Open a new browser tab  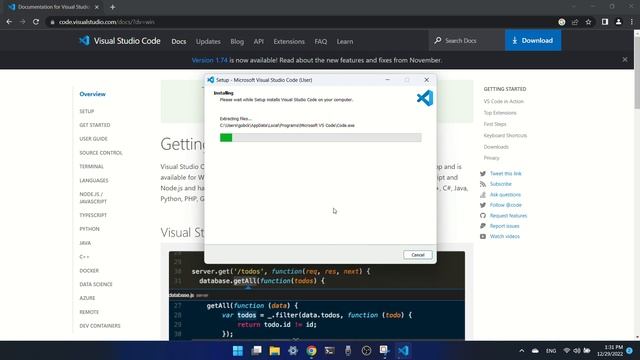tap(112, 7)
